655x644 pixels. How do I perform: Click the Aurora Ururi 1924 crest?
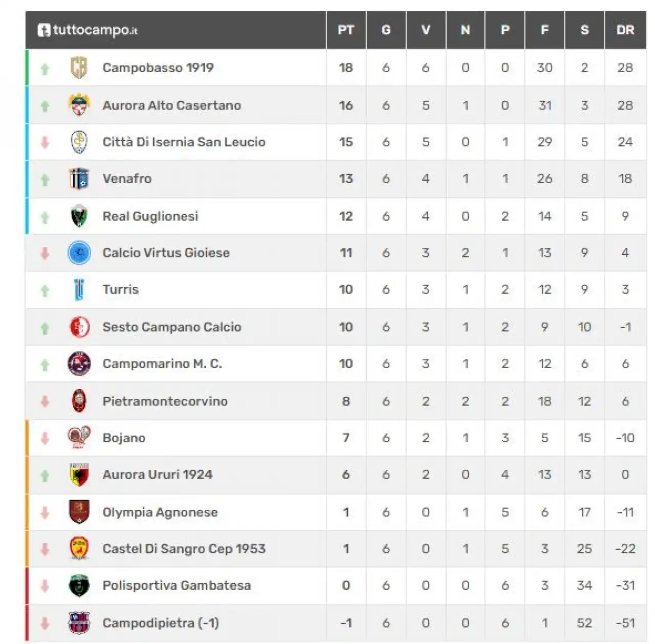tap(79, 475)
